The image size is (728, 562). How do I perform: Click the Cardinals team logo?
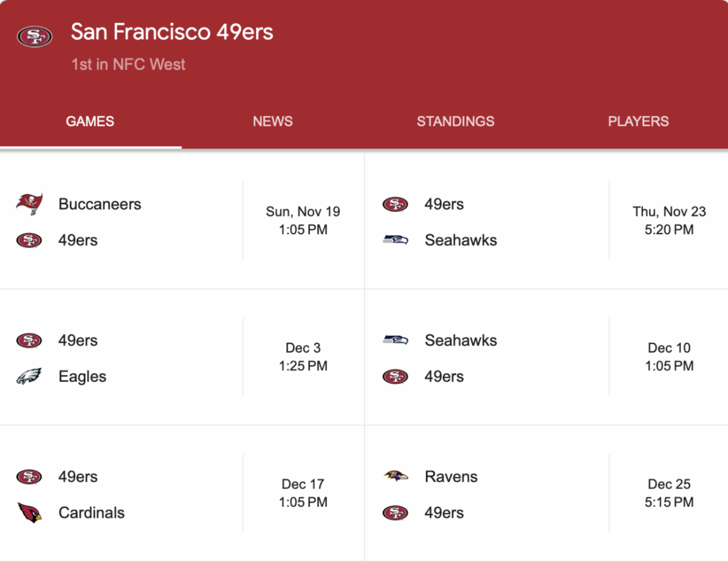click(29, 512)
